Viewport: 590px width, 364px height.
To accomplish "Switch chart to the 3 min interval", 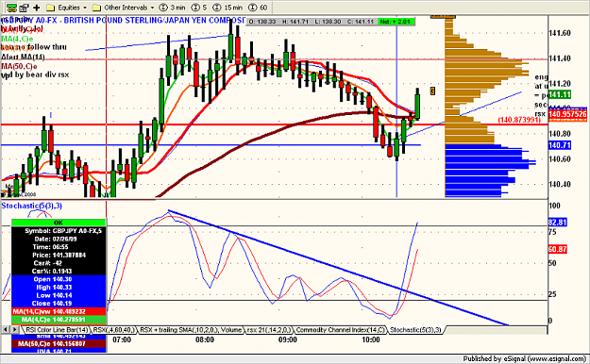I will click(172, 8).
